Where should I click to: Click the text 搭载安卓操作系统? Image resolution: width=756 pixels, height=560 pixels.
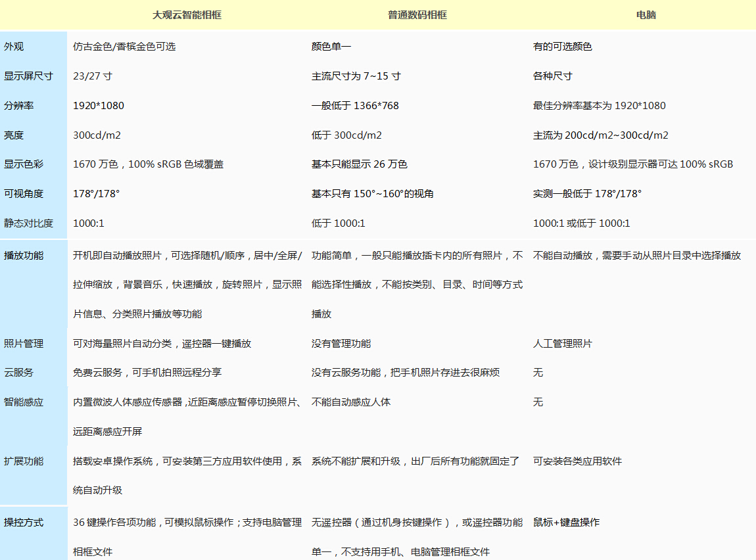point(112,461)
